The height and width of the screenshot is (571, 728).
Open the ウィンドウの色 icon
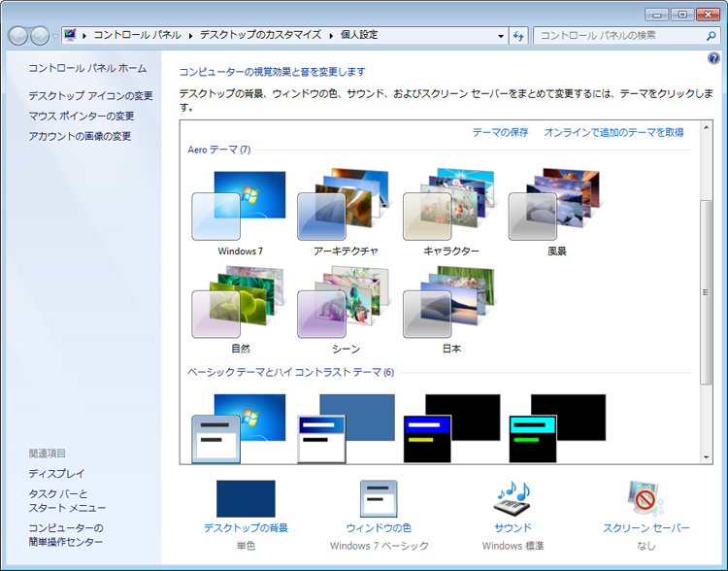(x=379, y=498)
